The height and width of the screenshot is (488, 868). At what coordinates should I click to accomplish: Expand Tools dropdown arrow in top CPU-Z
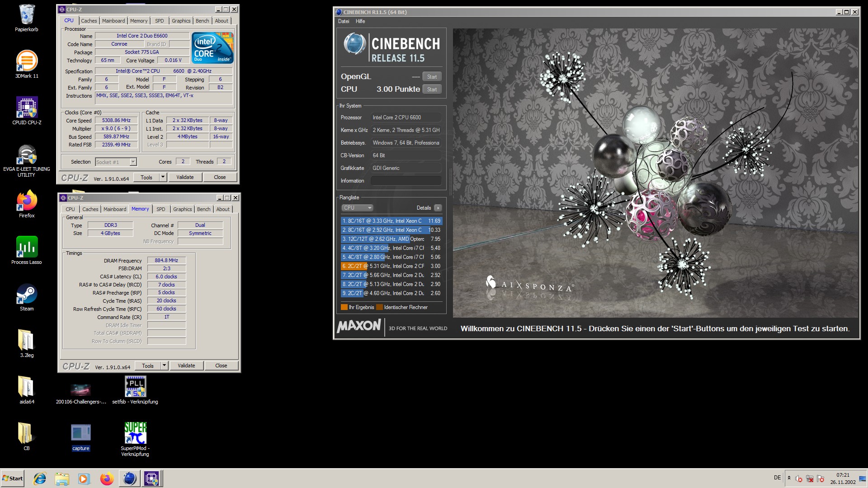[163, 178]
